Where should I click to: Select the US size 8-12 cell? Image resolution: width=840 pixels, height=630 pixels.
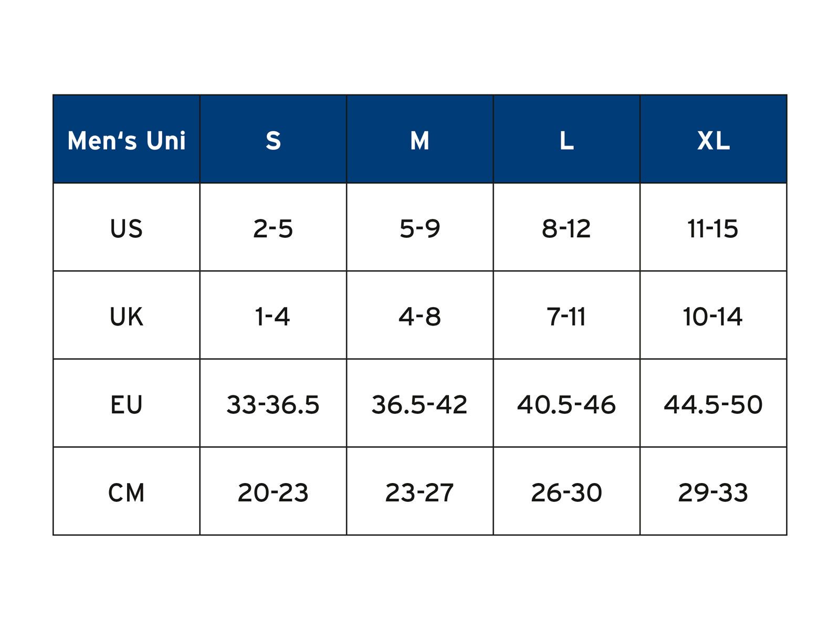566,228
